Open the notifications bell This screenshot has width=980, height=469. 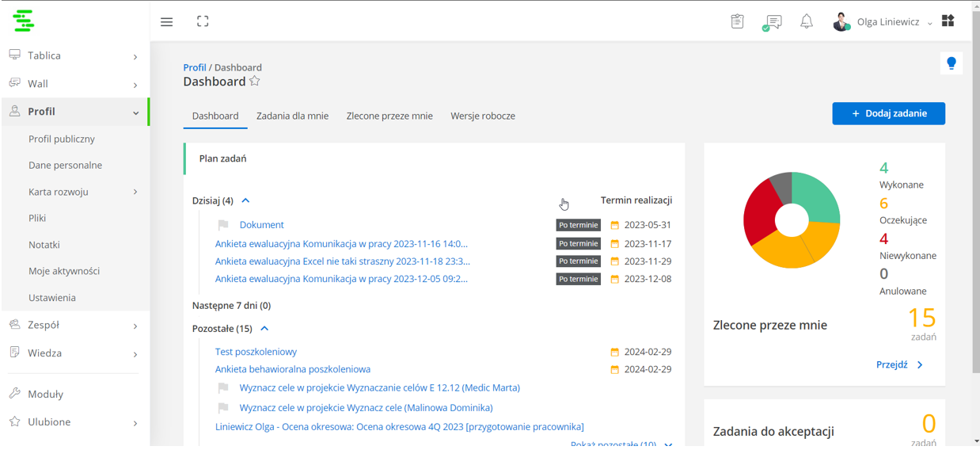[806, 22]
